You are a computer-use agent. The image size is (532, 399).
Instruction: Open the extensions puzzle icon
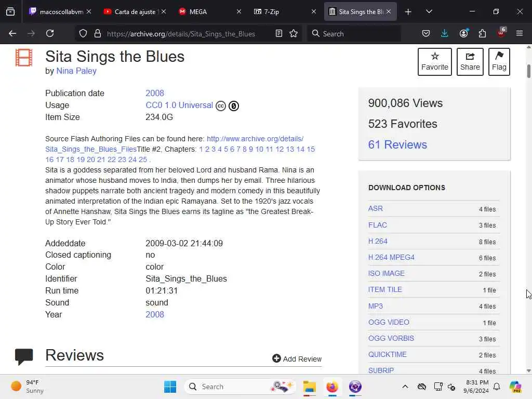(482, 34)
